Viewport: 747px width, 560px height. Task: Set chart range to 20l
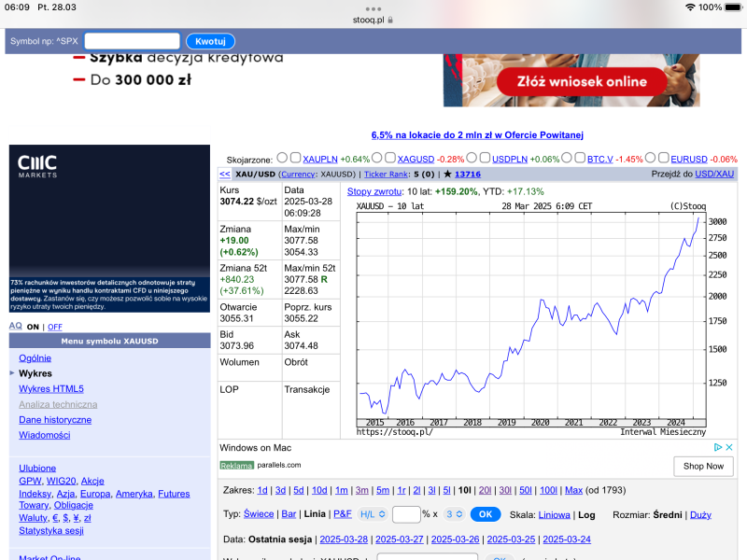click(x=485, y=490)
